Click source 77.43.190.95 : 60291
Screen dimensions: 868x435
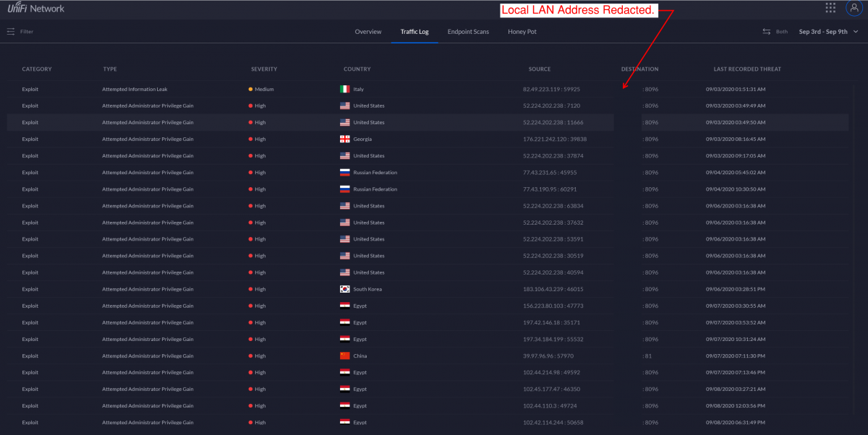550,189
